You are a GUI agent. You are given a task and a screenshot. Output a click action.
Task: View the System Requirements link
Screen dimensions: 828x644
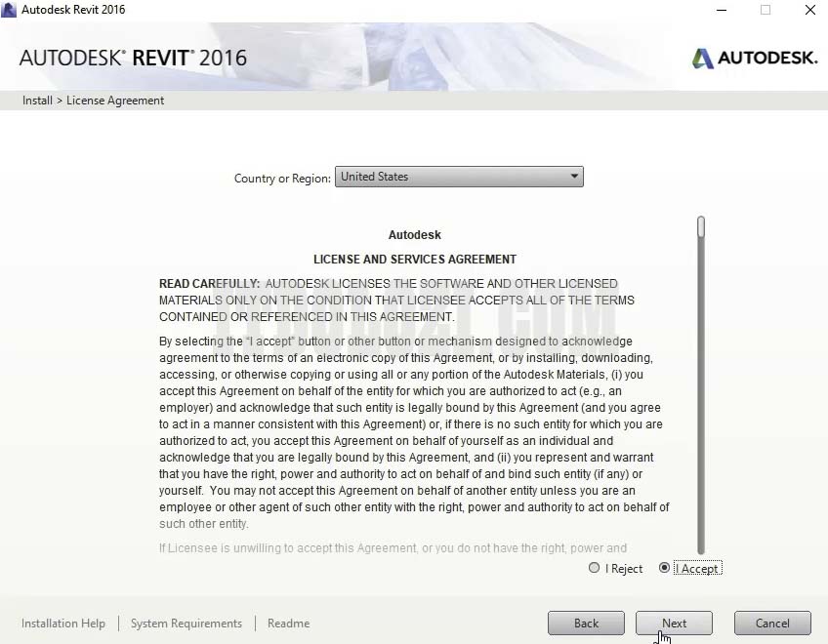coord(186,624)
